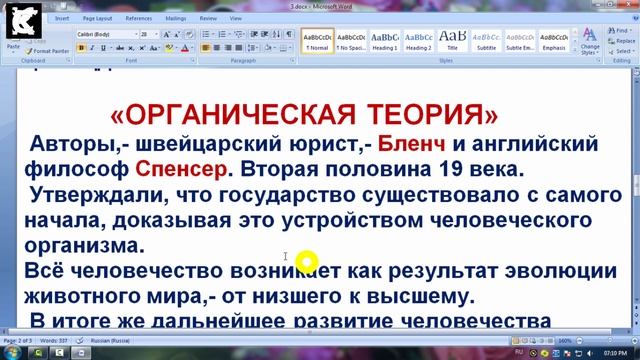
Task: Click Numbering list icon
Action: [x=223, y=34]
